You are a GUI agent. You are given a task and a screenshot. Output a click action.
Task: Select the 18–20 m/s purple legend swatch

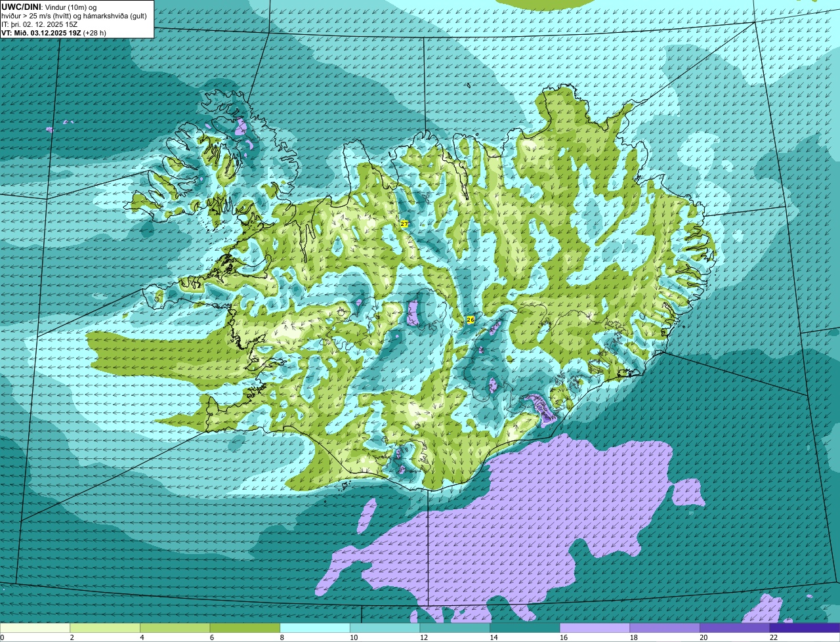point(665,628)
